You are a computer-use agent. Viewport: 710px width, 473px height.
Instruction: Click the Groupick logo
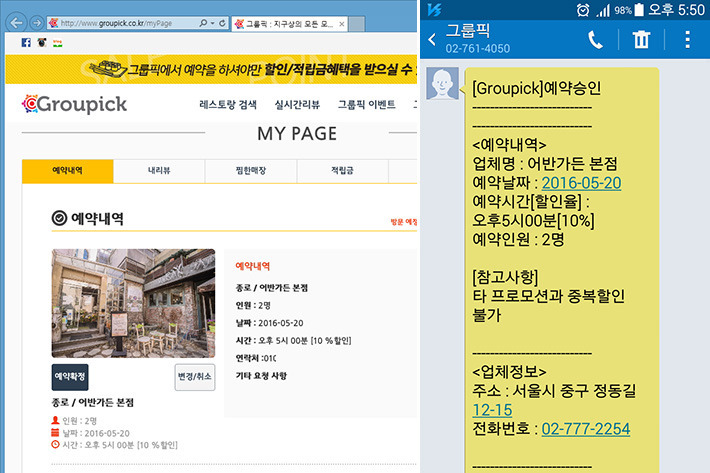coord(74,104)
